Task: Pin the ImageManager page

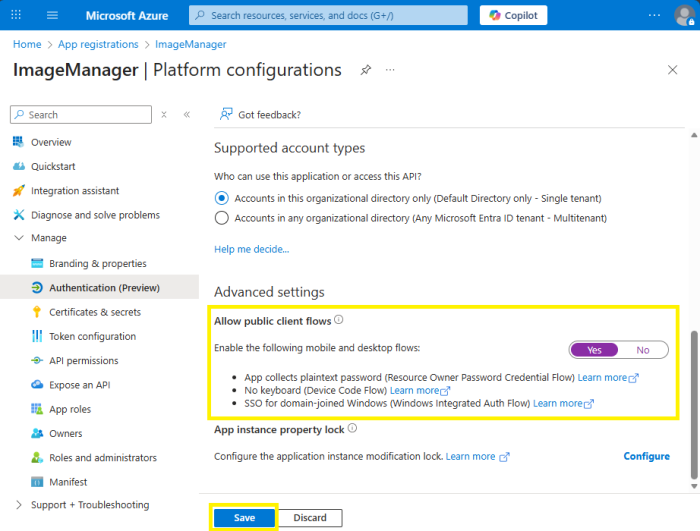Action: [x=366, y=70]
